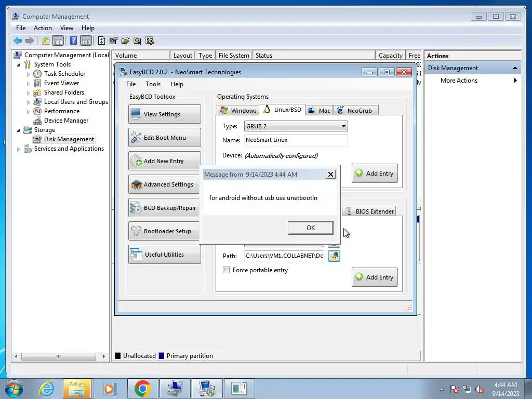Click the Show/Hide Action Pane toolbar icon
532x399 pixels.
86,41
